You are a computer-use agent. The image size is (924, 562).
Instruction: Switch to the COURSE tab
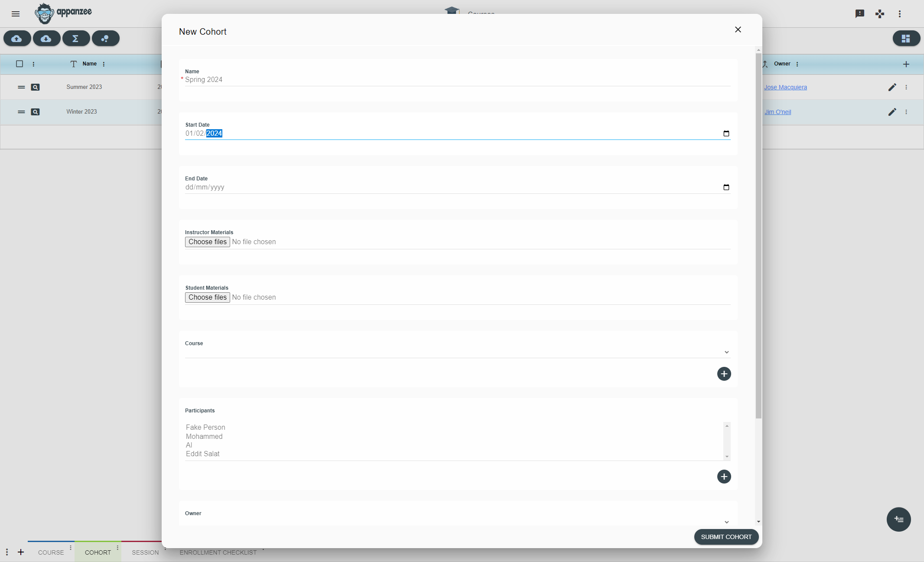tap(51, 552)
